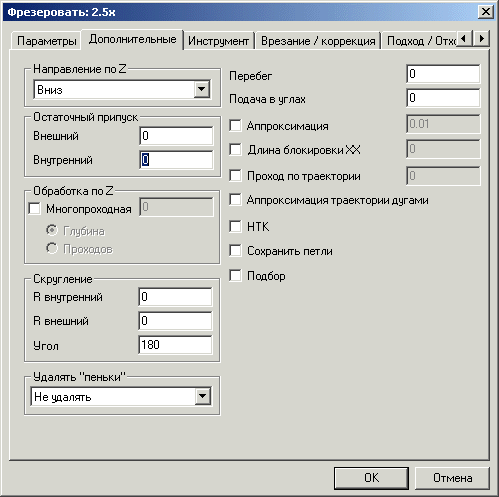The height and width of the screenshot is (497, 499).
Task: Enable the Аппроксимация checkbox
Action: [x=235, y=126]
